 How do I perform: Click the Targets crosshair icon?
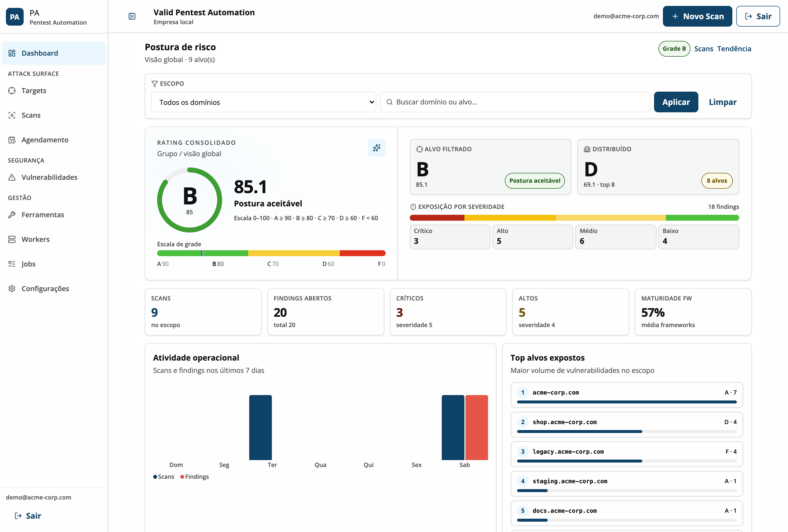(12, 91)
